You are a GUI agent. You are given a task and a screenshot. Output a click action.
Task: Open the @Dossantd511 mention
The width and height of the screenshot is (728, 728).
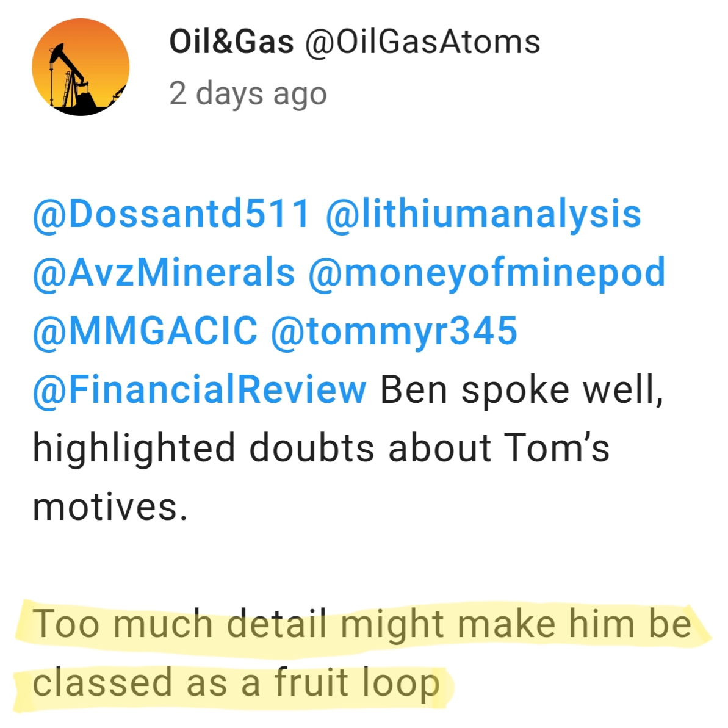tap(171, 214)
